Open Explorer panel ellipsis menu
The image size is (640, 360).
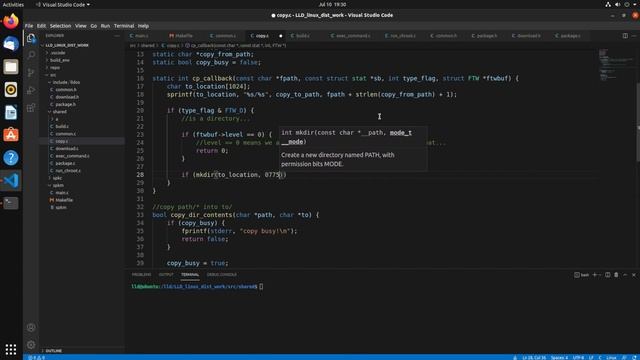coord(117,36)
